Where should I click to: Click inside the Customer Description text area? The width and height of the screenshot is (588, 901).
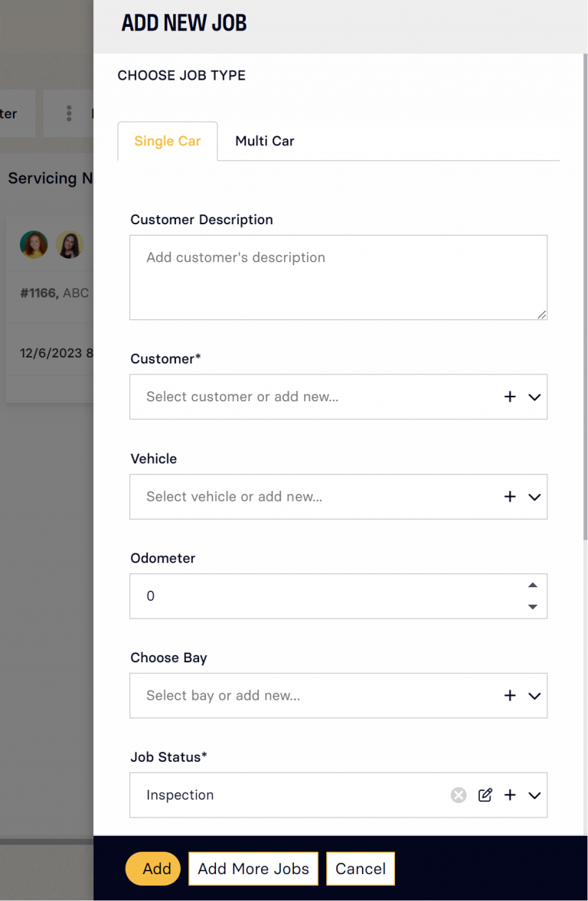tap(338, 277)
